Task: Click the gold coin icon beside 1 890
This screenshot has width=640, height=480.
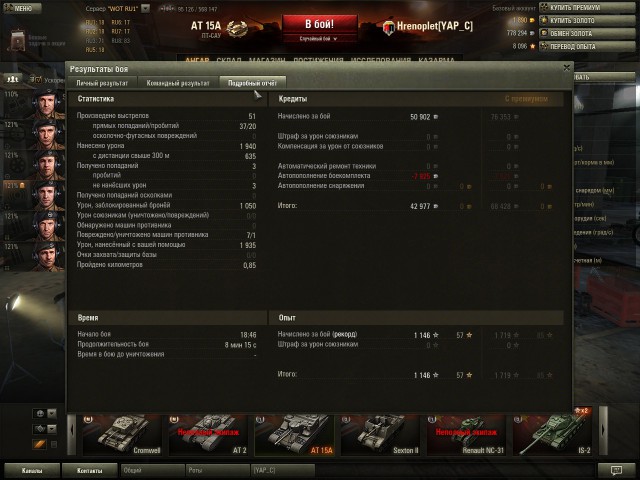Action: tap(532, 20)
